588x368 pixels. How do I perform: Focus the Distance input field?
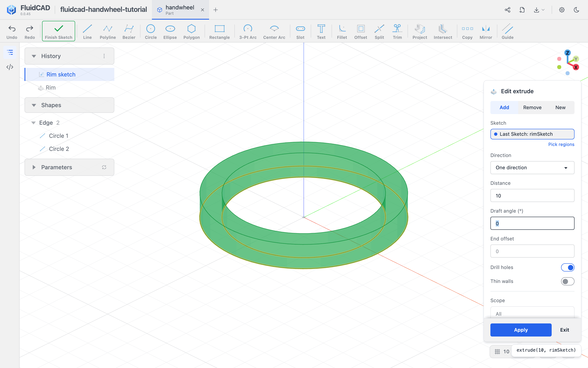(532, 195)
